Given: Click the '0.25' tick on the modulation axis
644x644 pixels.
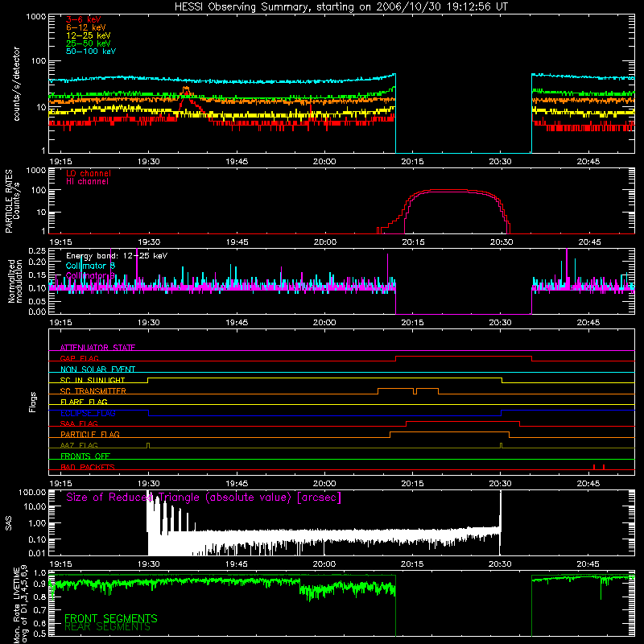Looking at the screenshot, I should [37, 250].
